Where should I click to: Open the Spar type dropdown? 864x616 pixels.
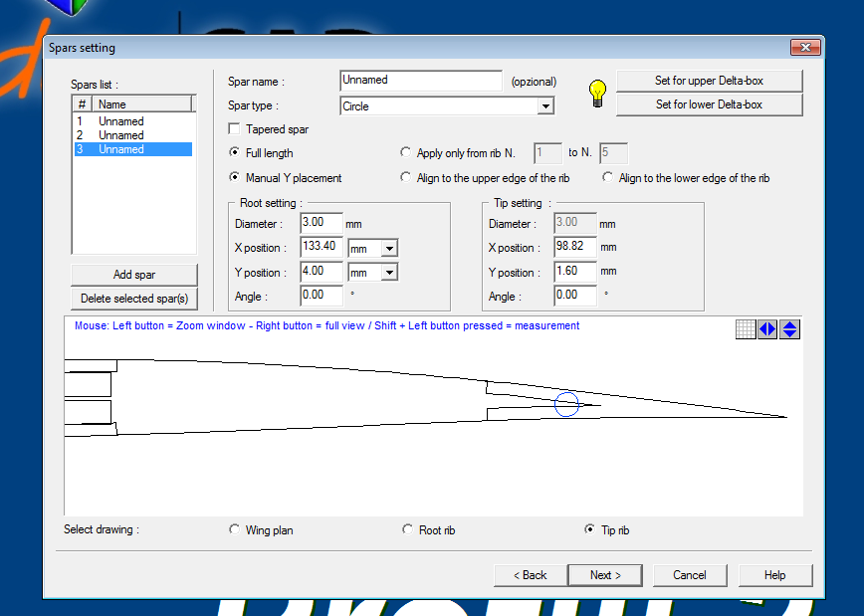544,106
